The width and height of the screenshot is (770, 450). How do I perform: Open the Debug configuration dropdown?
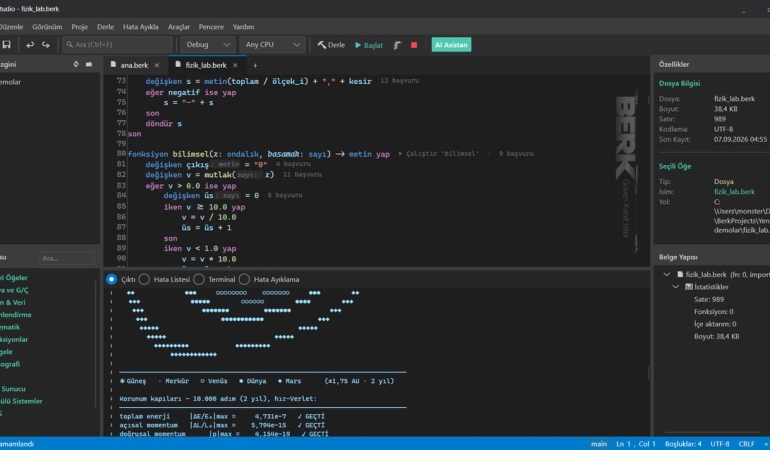pos(208,45)
